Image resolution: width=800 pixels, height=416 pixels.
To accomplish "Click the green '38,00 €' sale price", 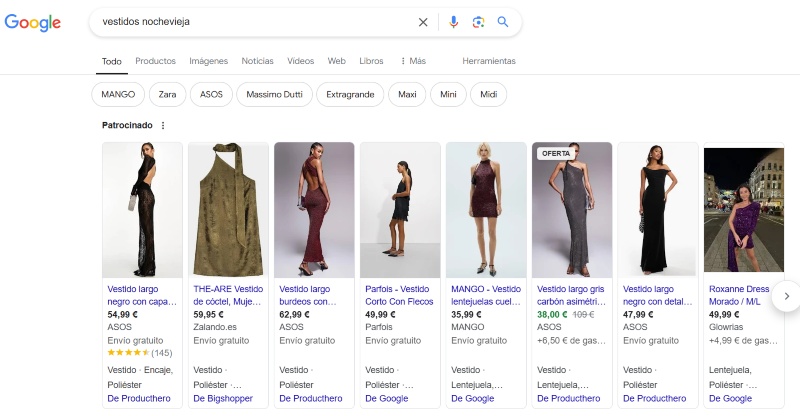I will point(552,314).
